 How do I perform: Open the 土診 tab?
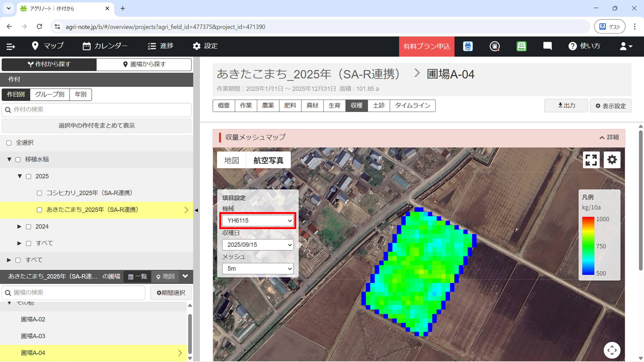tap(379, 106)
